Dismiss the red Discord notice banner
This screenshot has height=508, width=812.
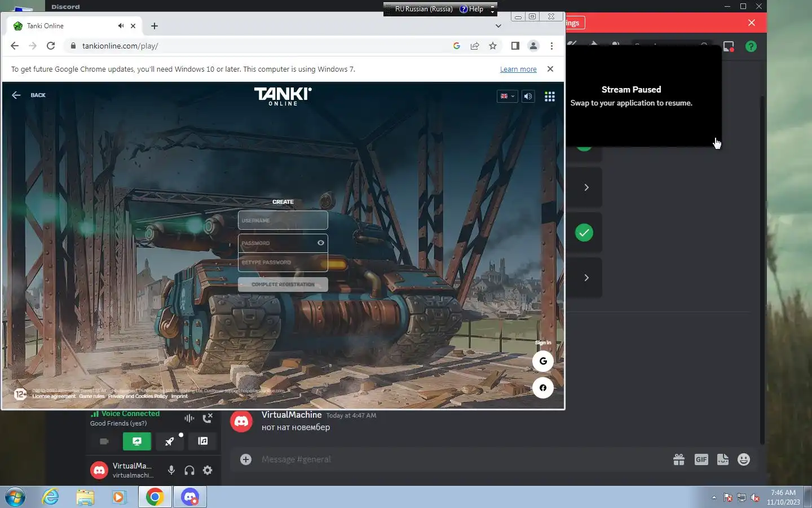[752, 23]
